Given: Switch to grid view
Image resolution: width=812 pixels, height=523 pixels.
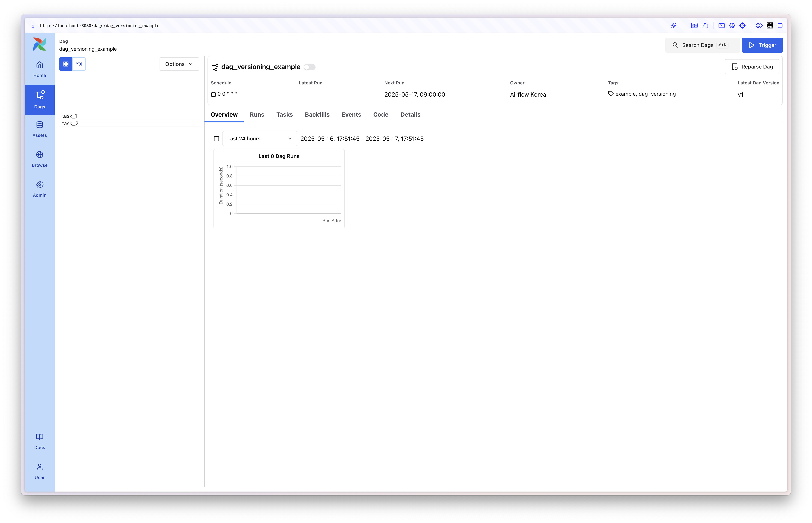Looking at the screenshot, I should [66, 64].
